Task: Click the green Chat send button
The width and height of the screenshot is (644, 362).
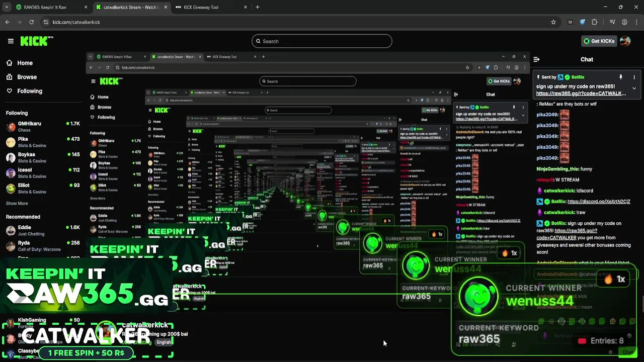Action: click(x=628, y=352)
